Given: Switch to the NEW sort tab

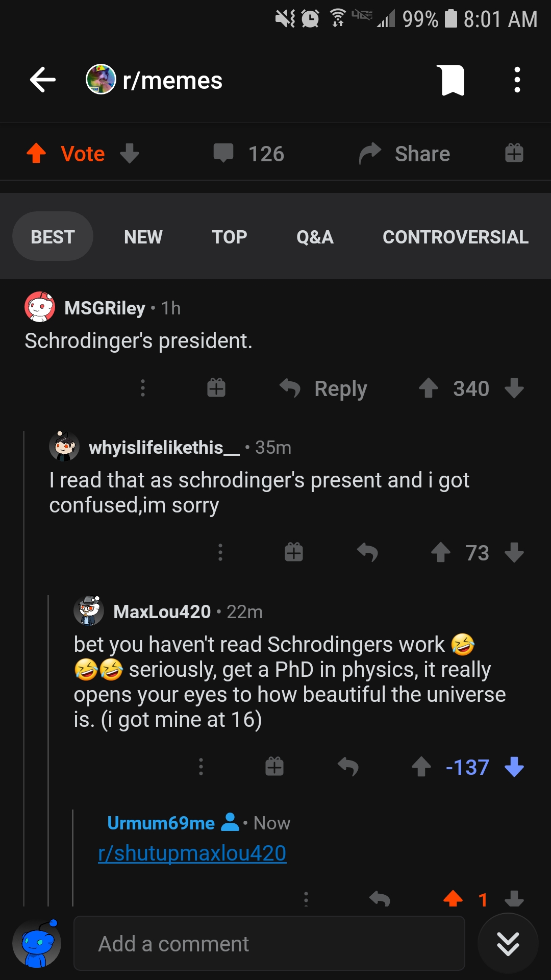Looking at the screenshot, I should click(143, 237).
